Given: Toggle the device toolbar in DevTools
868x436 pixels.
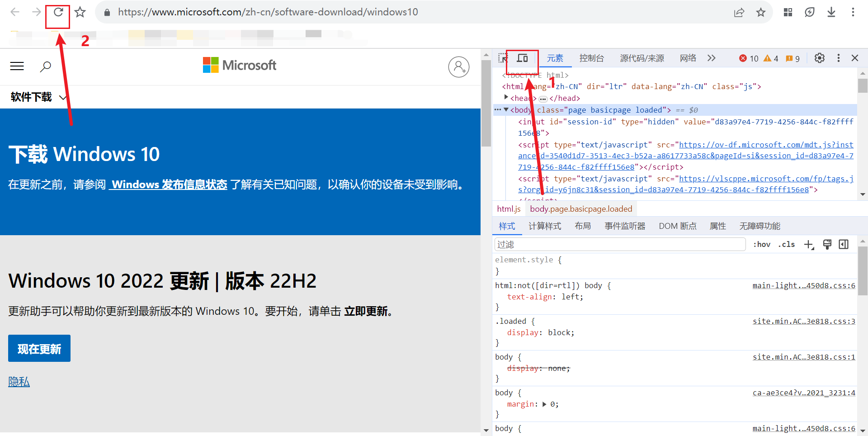Looking at the screenshot, I should 523,58.
